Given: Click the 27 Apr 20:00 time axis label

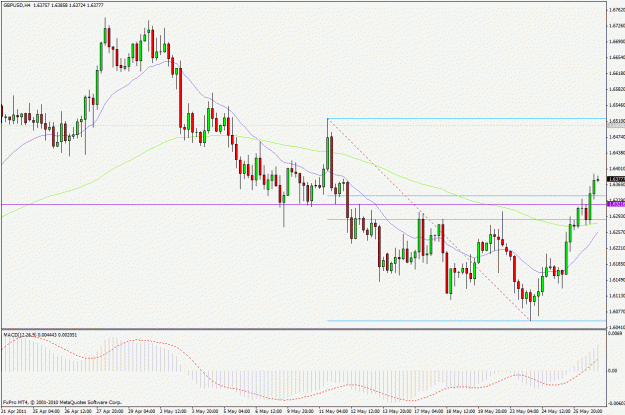Looking at the screenshot, I should pyautogui.click(x=109, y=411).
